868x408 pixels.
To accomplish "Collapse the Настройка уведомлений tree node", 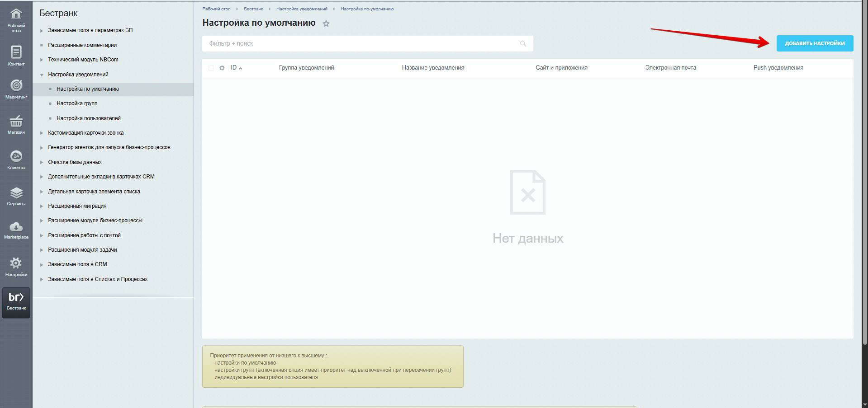I will click(x=42, y=75).
